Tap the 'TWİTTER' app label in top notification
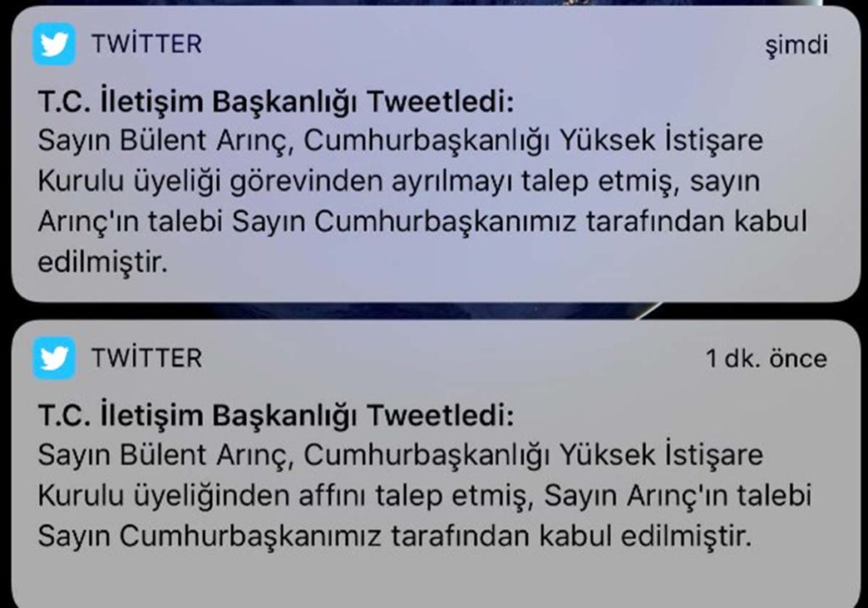The image size is (868, 608). tap(147, 44)
